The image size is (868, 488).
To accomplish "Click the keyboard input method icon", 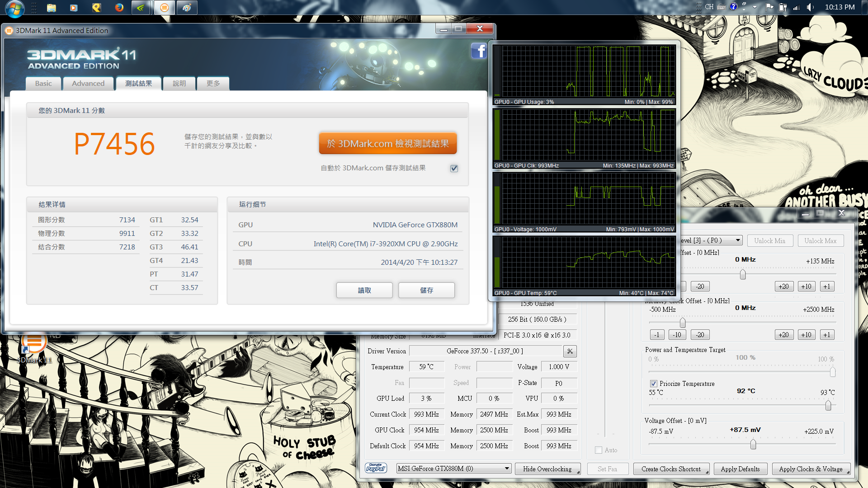I will pos(722,7).
